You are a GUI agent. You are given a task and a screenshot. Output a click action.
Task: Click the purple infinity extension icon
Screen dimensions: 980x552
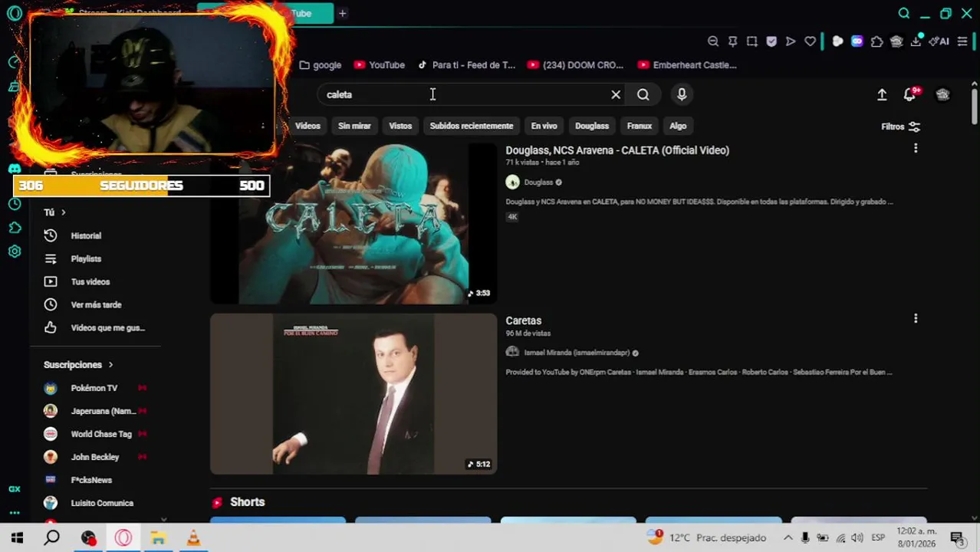(x=857, y=41)
